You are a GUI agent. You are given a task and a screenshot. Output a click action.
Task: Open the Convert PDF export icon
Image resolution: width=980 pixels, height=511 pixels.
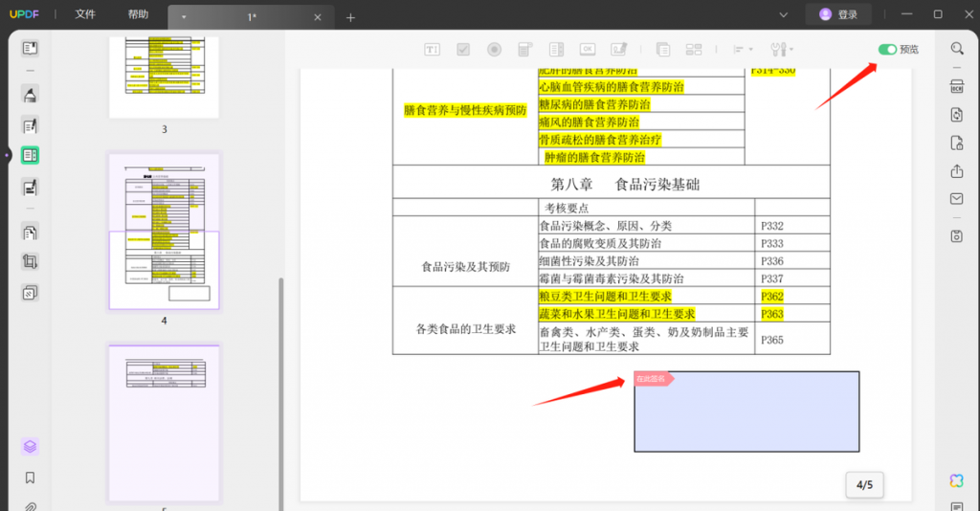[957, 115]
